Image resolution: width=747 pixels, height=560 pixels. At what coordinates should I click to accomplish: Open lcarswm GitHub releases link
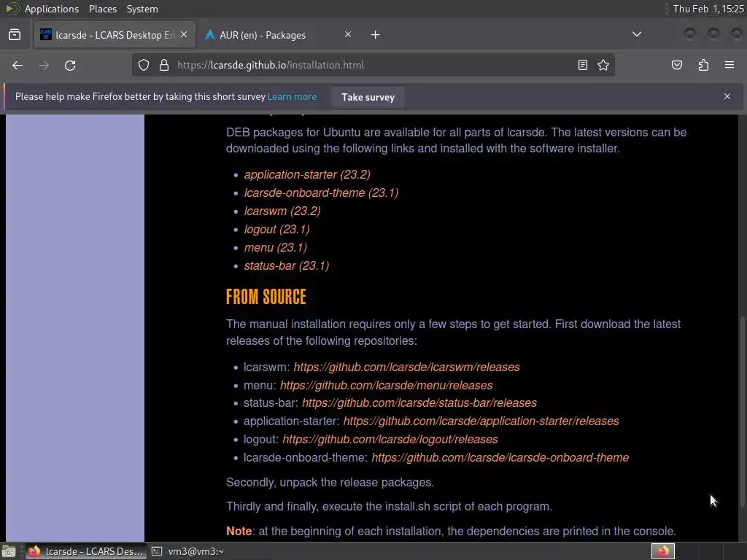406,367
